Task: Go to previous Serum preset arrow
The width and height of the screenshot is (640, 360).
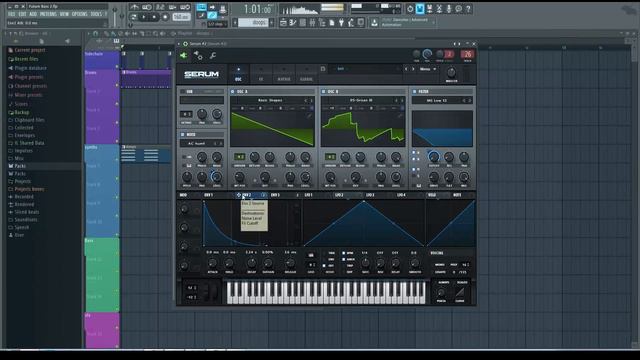Action: (x=406, y=69)
